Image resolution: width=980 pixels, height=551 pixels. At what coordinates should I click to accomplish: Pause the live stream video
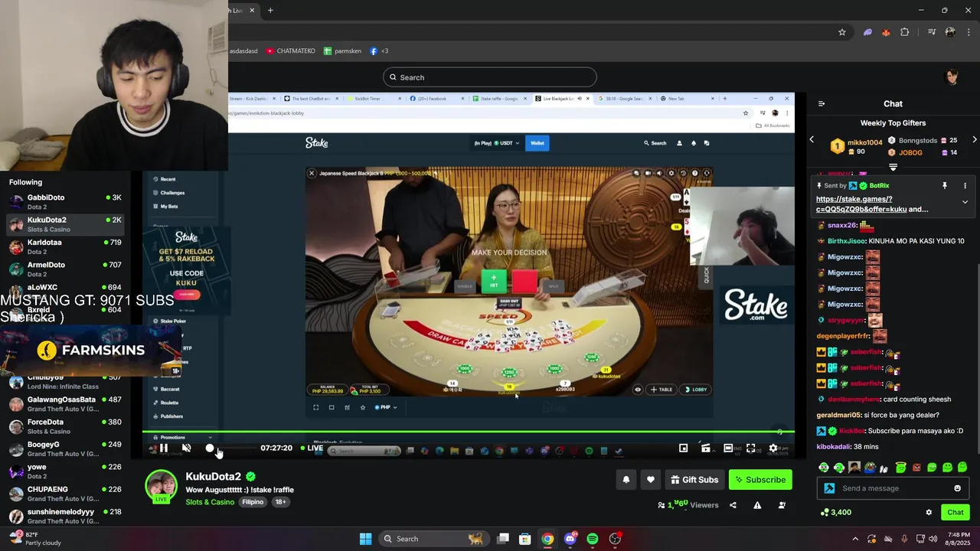pyautogui.click(x=164, y=448)
